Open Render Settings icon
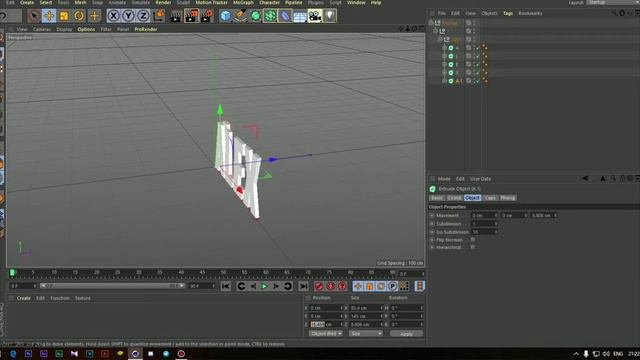640x360 pixels. (x=207, y=16)
